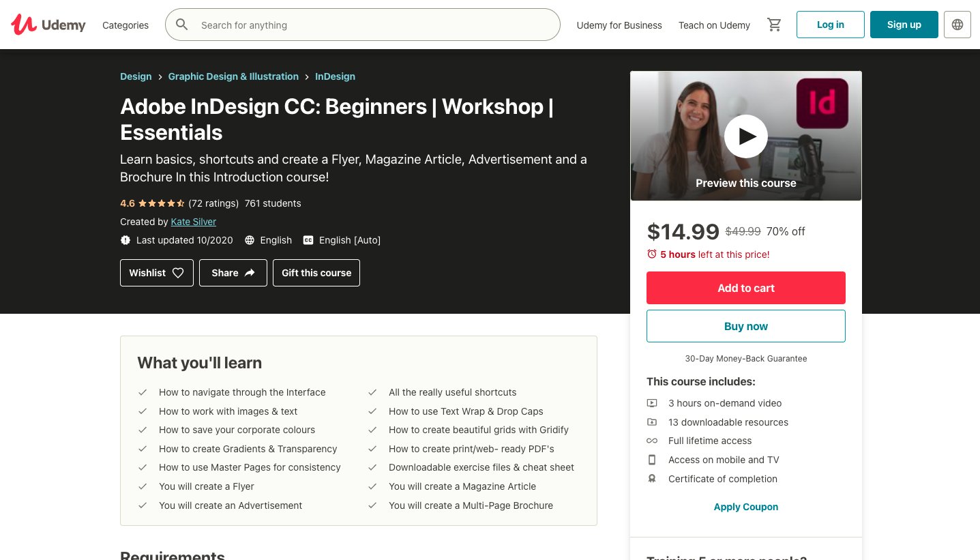Click checkmark beside 'All the really useful shortcuts'
The height and width of the screenshot is (560, 980).
coord(372,392)
